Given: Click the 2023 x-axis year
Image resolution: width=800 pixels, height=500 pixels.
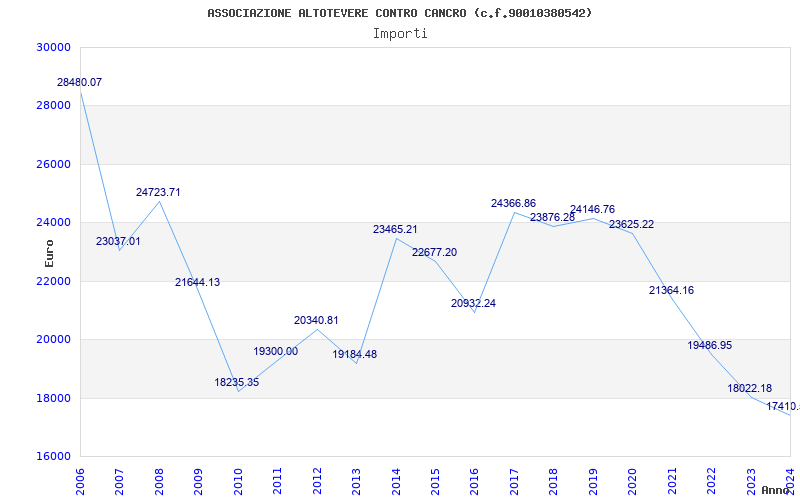Looking at the screenshot, I should pyautogui.click(x=751, y=481).
